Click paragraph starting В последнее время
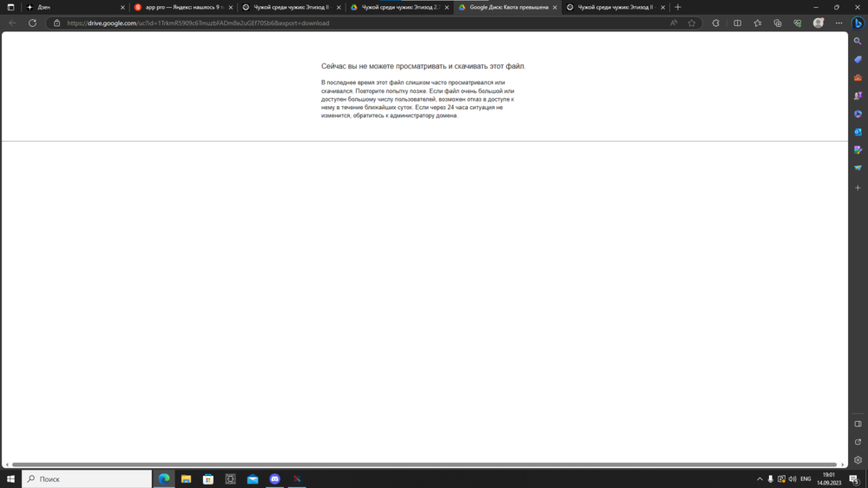The height and width of the screenshot is (488, 868). pyautogui.click(x=418, y=99)
